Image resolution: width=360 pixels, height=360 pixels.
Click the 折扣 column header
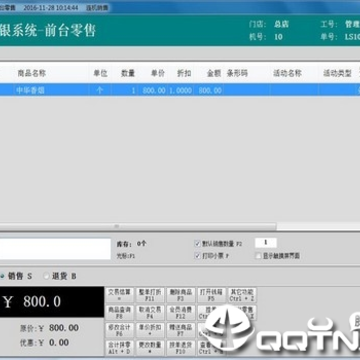pyautogui.click(x=184, y=74)
